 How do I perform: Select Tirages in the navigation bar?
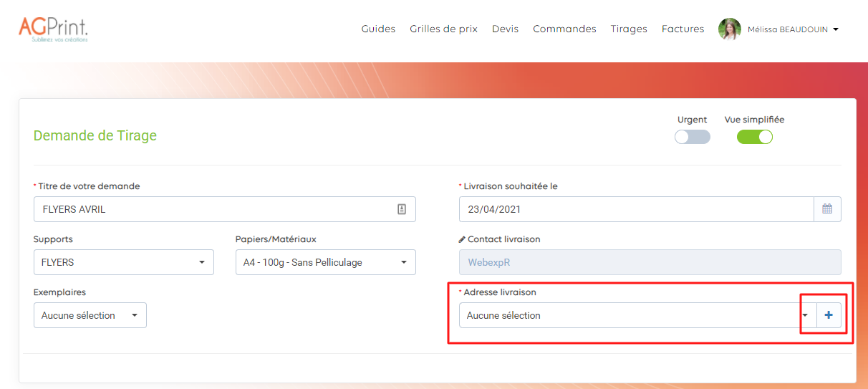click(629, 29)
